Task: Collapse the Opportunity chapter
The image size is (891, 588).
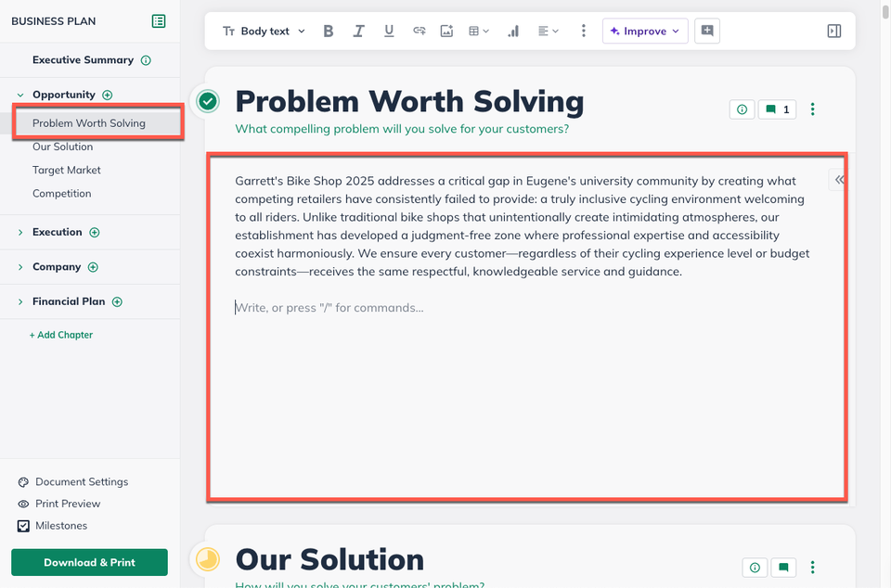Action: click(20, 96)
